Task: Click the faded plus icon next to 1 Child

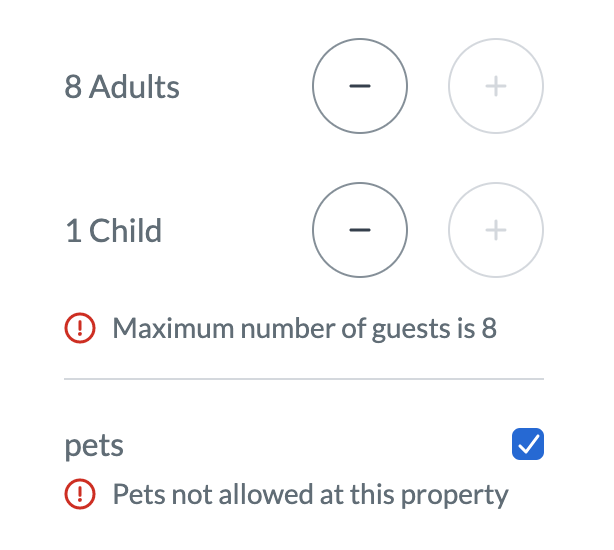Action: (496, 230)
